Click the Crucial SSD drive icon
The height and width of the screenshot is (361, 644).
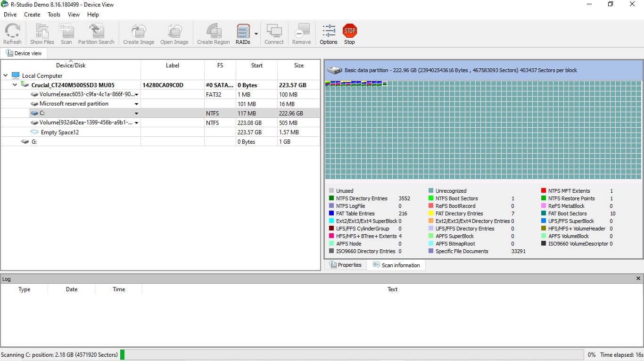click(x=25, y=85)
